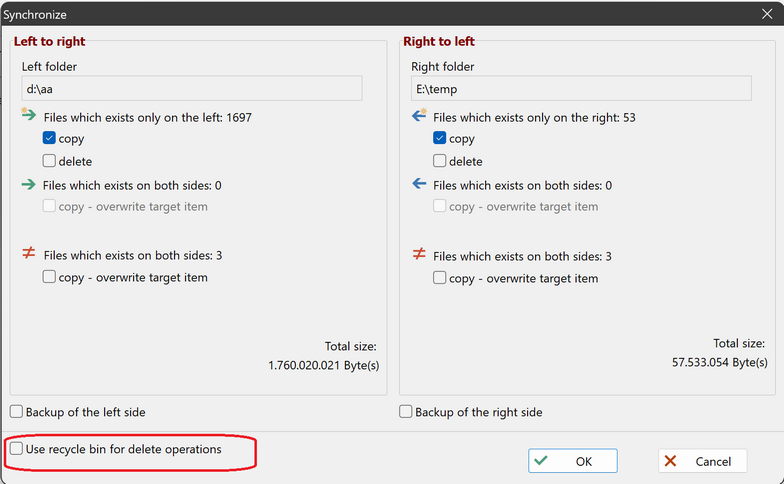This screenshot has width=784, height=484.
Task: Click blue arrow beside right 'both sides: 0'
Action: click(x=419, y=185)
